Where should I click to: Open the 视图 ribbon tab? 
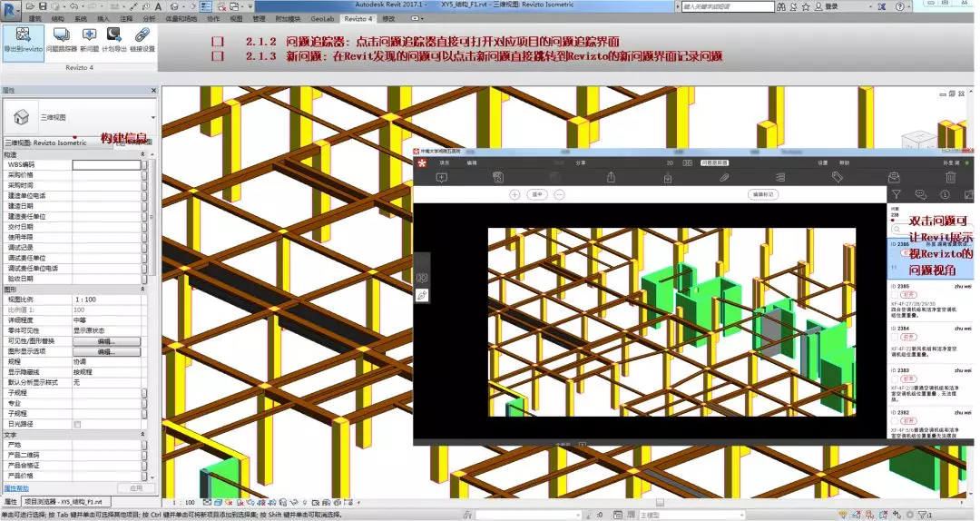tap(236, 18)
